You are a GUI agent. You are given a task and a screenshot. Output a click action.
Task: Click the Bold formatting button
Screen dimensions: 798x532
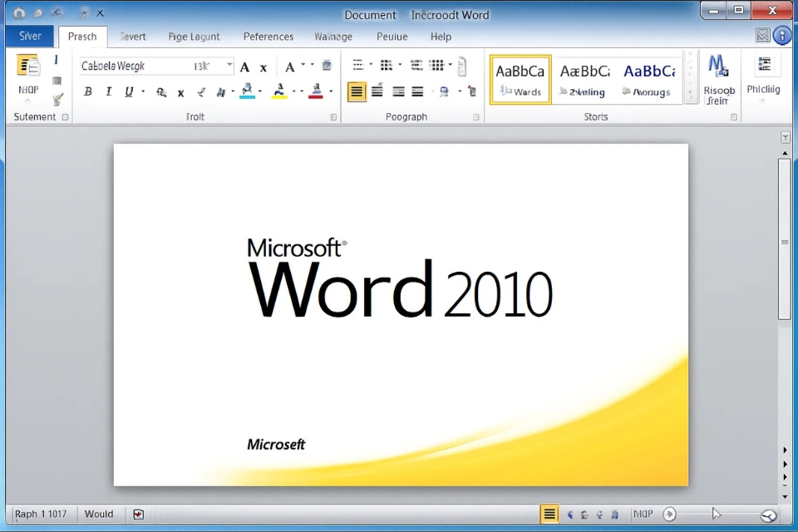tap(88, 92)
